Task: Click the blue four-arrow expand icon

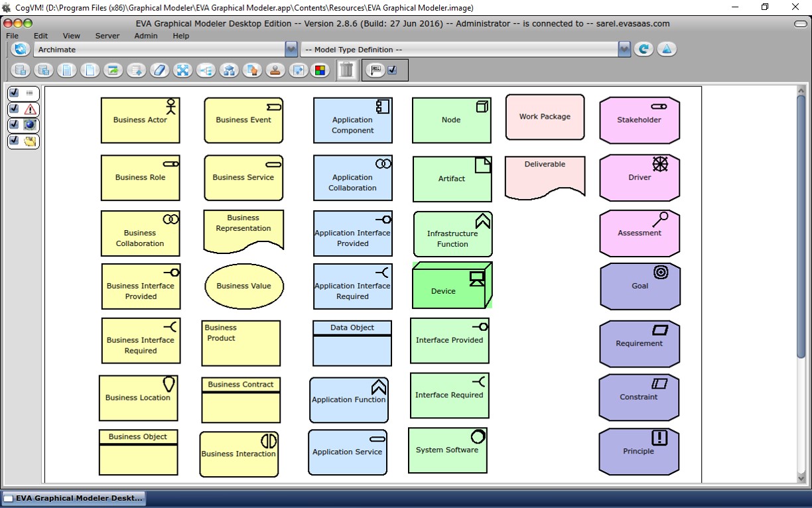Action: 183,70
